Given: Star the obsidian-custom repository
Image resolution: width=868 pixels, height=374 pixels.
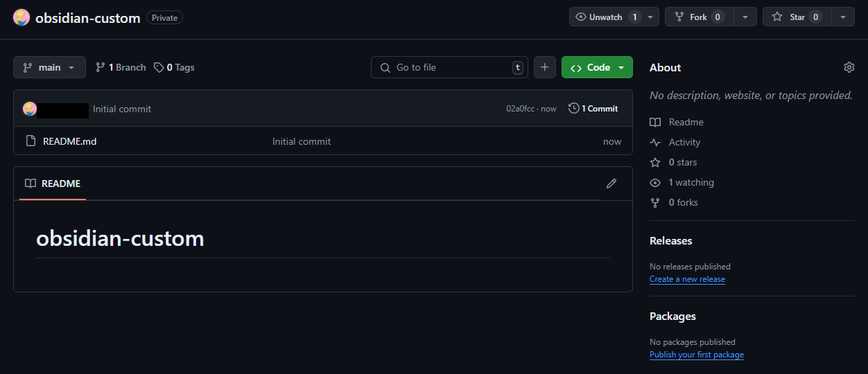Looking at the screenshot, I should 797,17.
